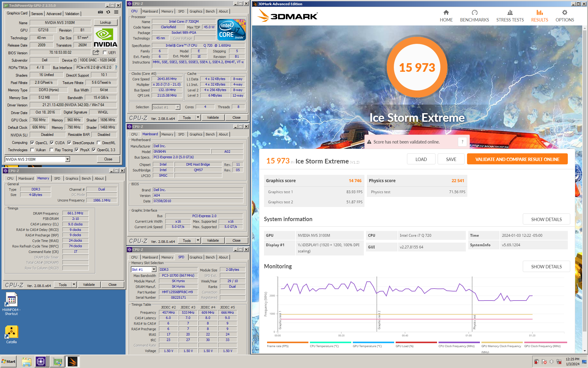
Task: Click the GPU-Z screenshot camera icon
Action: coord(100,12)
